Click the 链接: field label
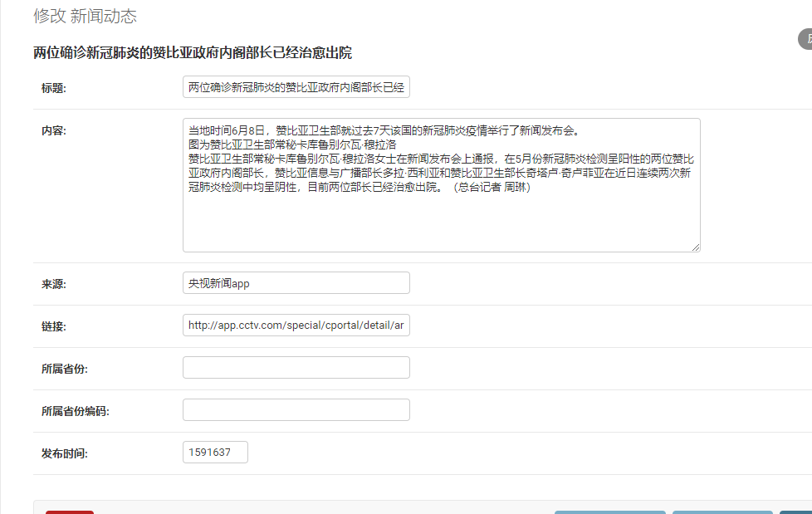812x514 pixels. [x=54, y=326]
